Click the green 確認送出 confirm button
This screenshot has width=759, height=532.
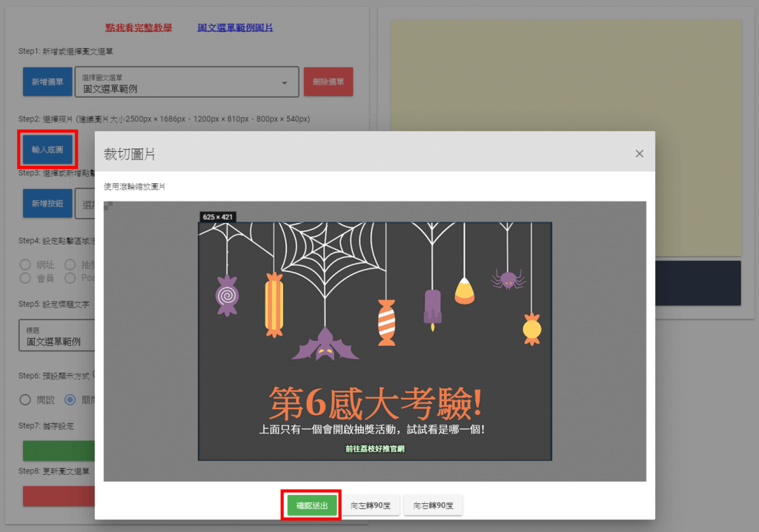310,503
